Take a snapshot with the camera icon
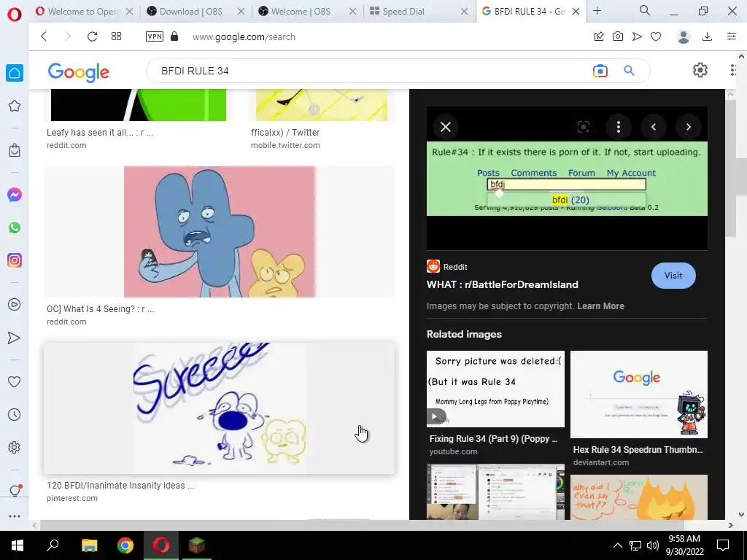The width and height of the screenshot is (747, 560). click(618, 36)
